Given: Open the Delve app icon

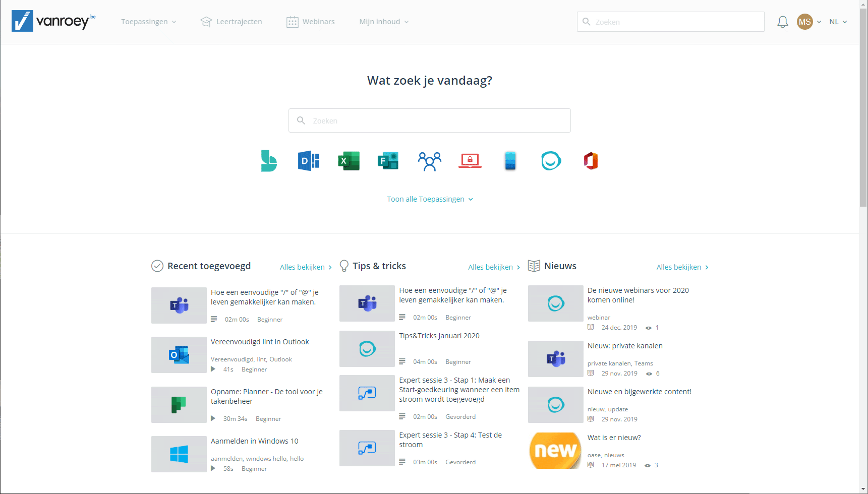Looking at the screenshot, I should point(309,161).
